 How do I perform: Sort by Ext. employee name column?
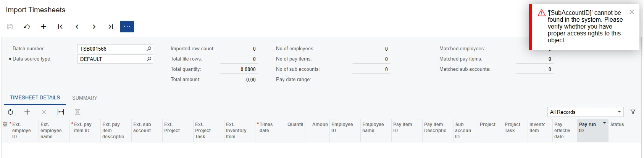coord(54,131)
